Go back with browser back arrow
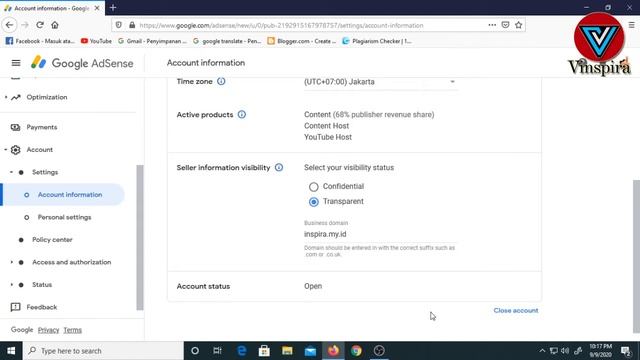 click(x=10, y=25)
